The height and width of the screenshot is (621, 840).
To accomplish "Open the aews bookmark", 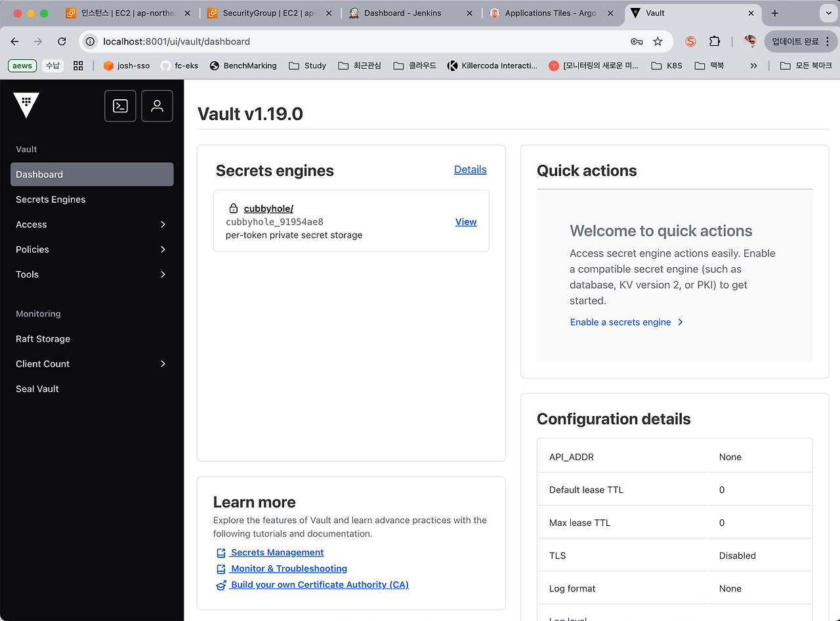I will [x=22, y=66].
